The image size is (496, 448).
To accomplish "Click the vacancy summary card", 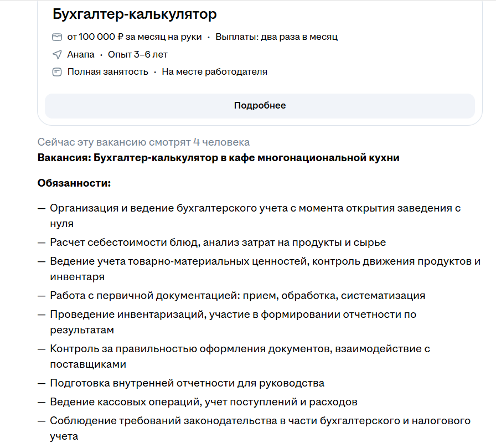I will point(259,61).
